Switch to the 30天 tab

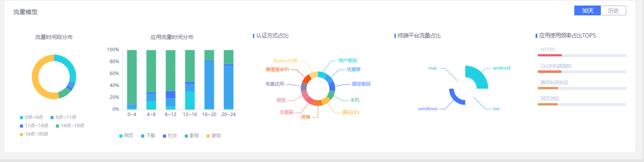tap(587, 11)
